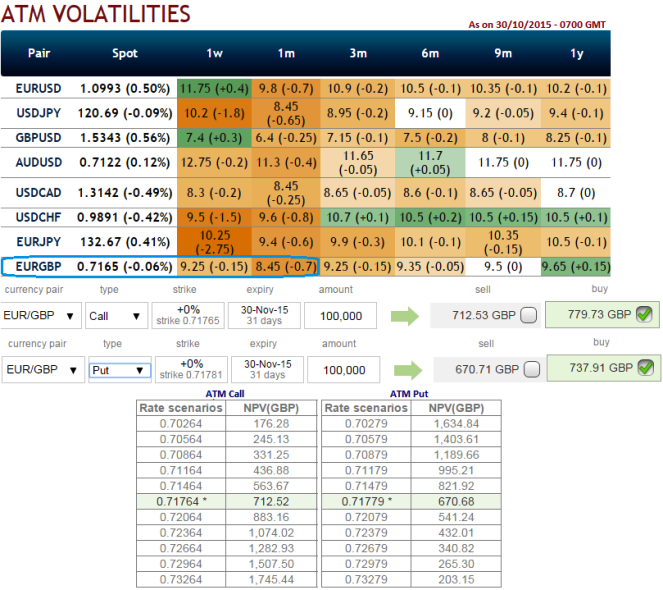Click the Call row 30-Nov-15 expiry field
Image resolution: width=663 pixels, height=590 pixels.
(264, 316)
